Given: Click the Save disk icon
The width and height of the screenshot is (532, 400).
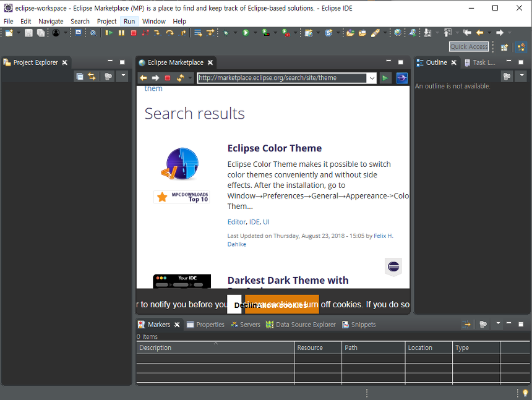Looking at the screenshot, I should tap(28, 33).
